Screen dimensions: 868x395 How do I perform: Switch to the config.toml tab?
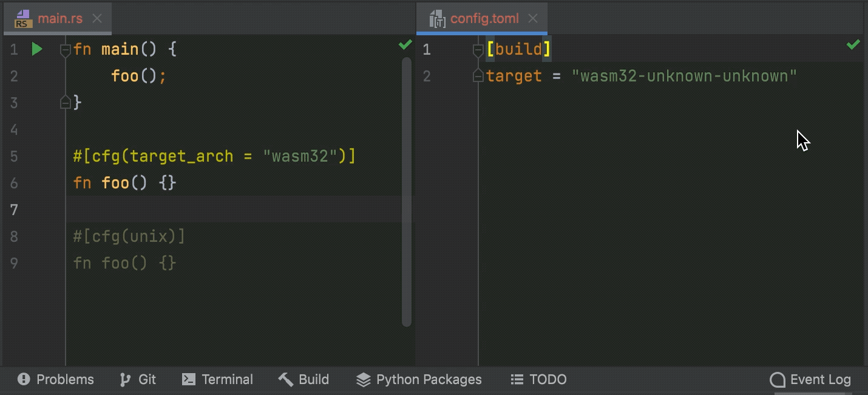click(484, 18)
